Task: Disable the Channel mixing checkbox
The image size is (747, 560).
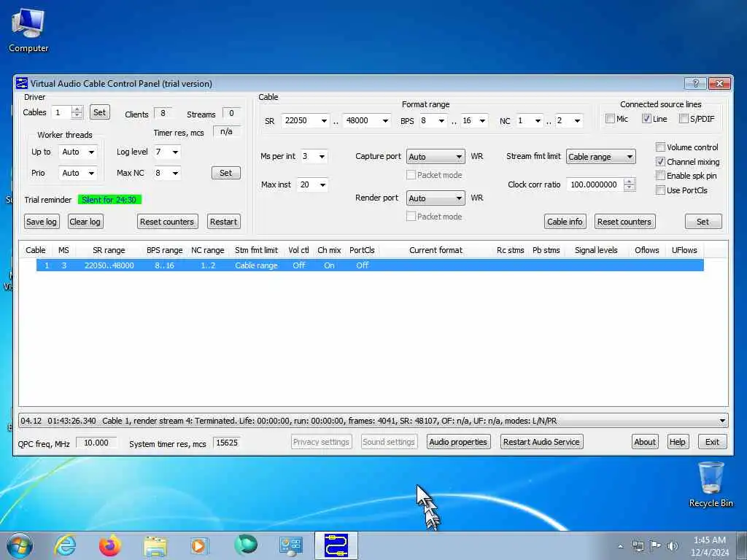Action: click(x=660, y=162)
